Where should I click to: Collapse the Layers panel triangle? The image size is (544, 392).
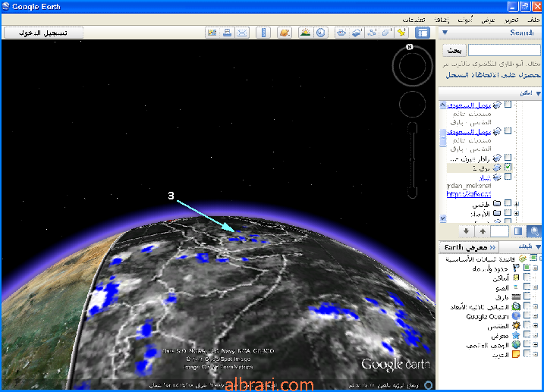538,246
